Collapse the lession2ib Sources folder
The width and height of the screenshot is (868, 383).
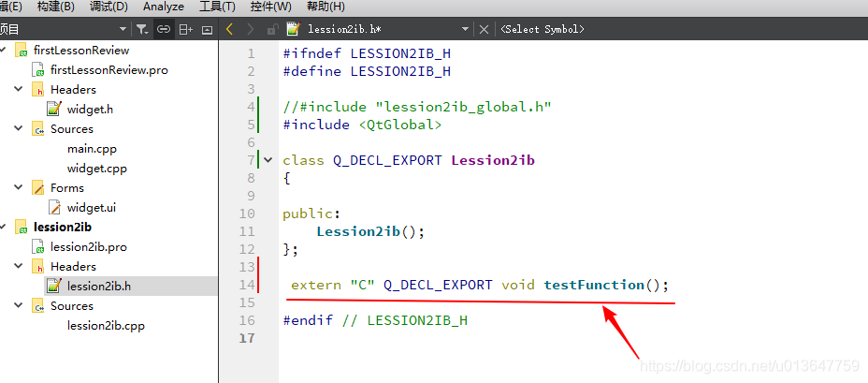pos(19,305)
